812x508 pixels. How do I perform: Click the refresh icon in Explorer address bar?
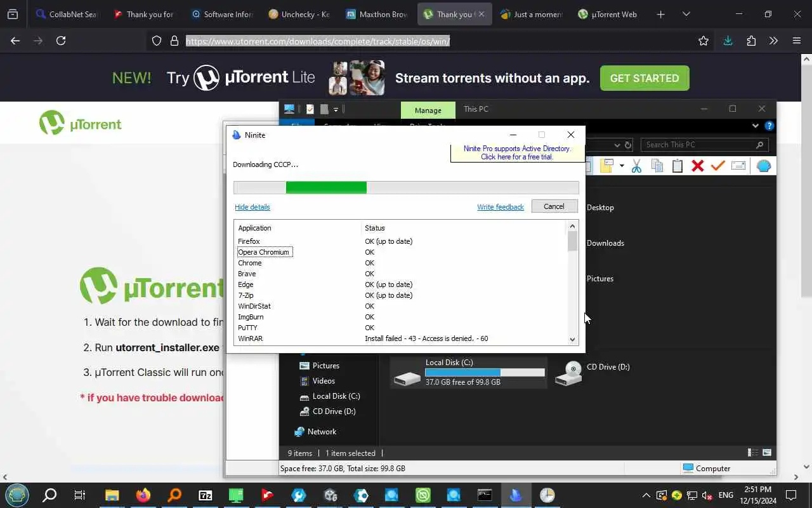tap(628, 145)
